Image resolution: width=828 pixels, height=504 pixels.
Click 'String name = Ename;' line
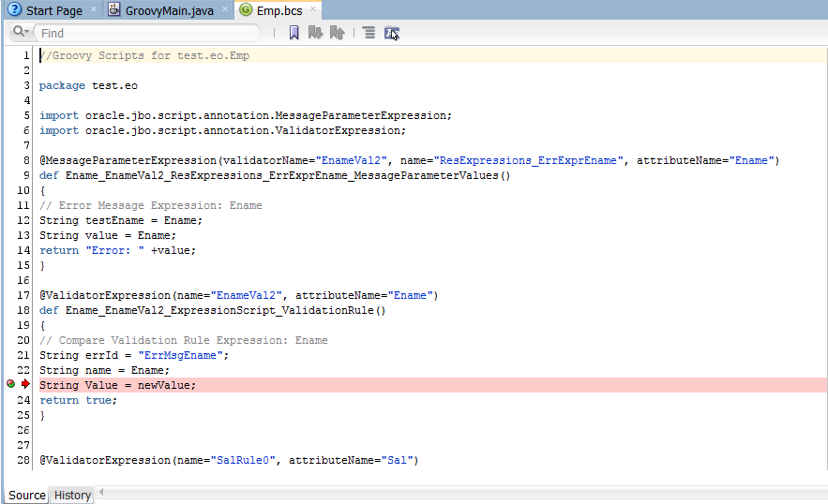pyautogui.click(x=105, y=370)
